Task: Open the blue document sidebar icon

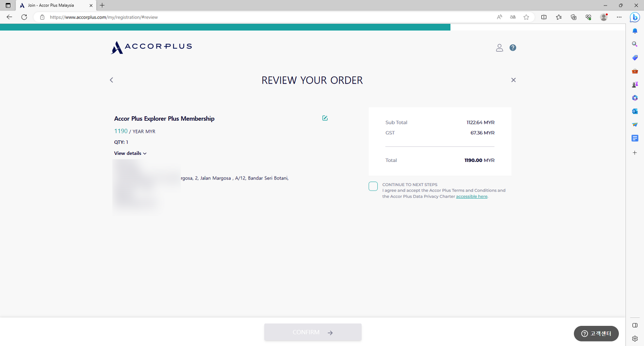Action: tap(635, 138)
